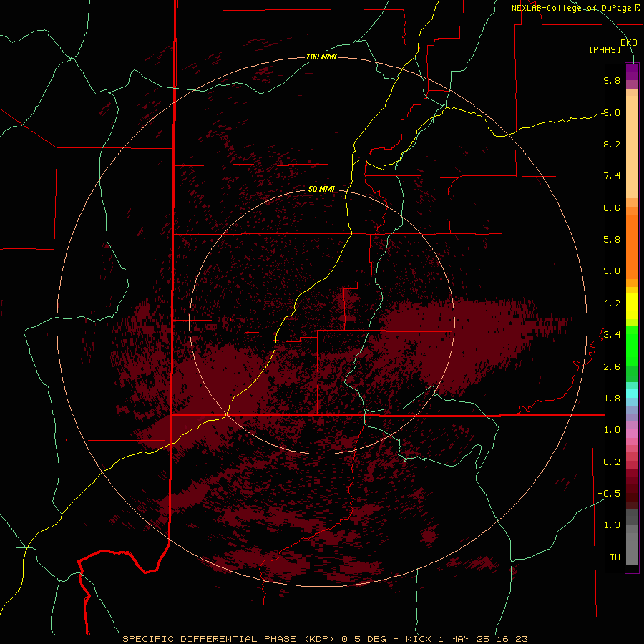
Task: Click the 4.2 value on the scale
Action: point(612,303)
